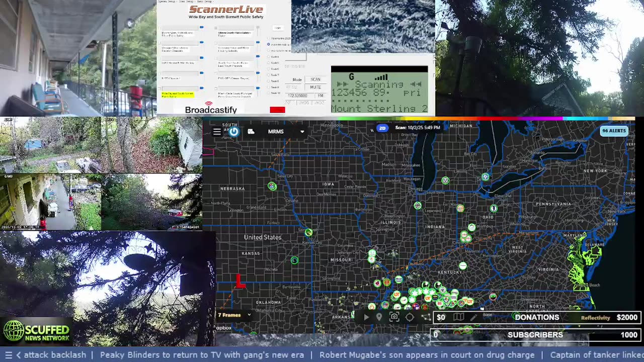Click the red L low-pressure symbol near Oklahoma
644x362 pixels.
point(240,282)
